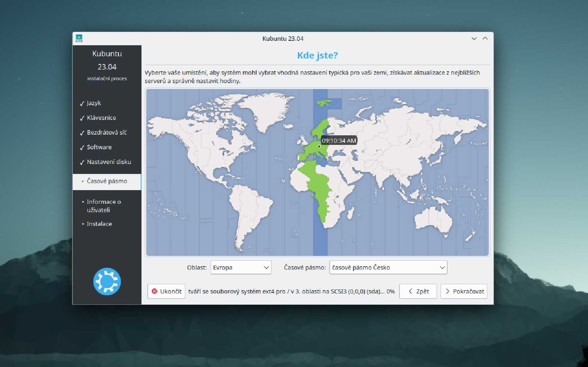Click the 09:10:34 AM time label on map
Viewport: 588px width, 367px height.
click(339, 140)
